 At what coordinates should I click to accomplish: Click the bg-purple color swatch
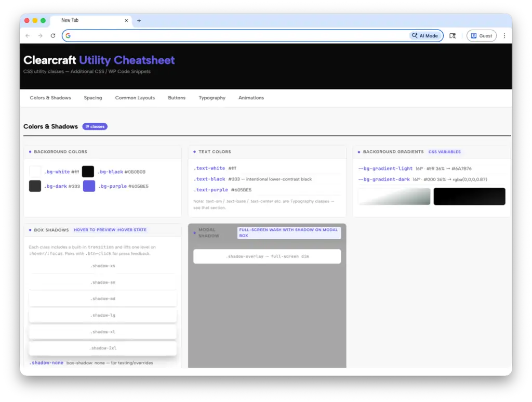click(x=89, y=186)
